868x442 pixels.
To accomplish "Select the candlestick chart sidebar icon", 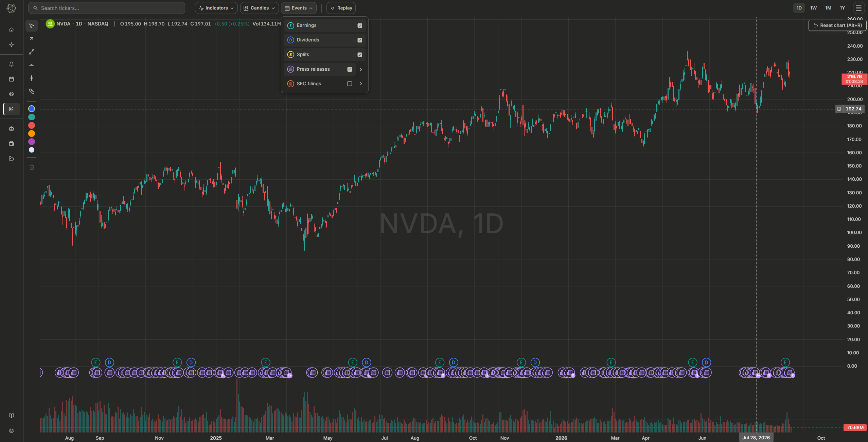I will (x=11, y=109).
